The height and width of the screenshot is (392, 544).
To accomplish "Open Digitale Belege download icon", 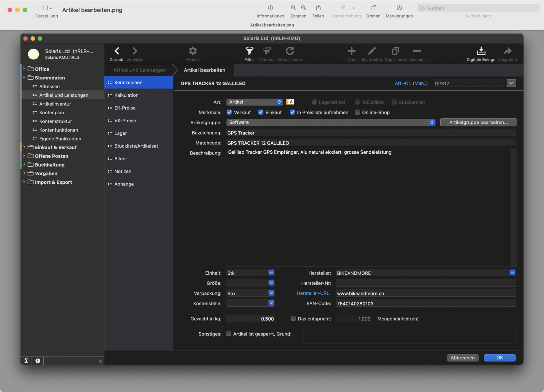I will click(481, 51).
